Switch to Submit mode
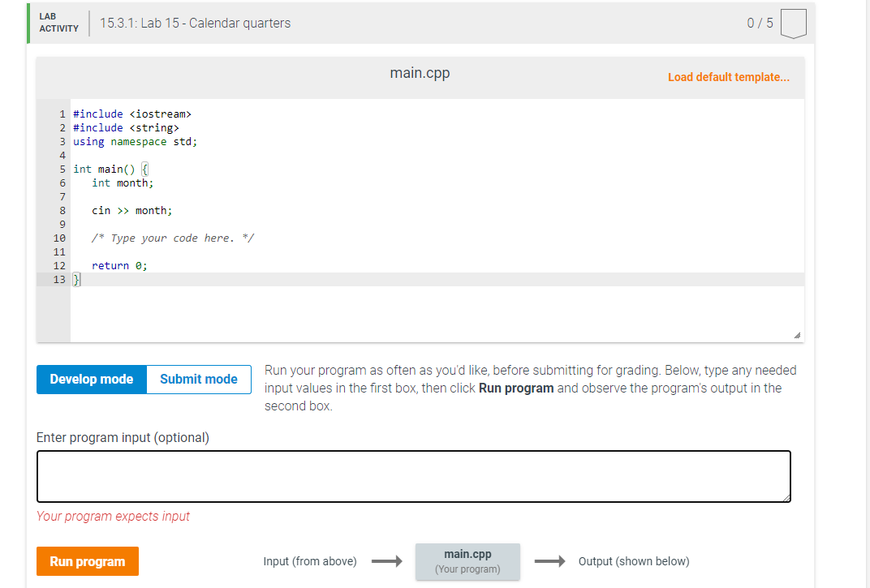The image size is (870, 588). pos(198,379)
